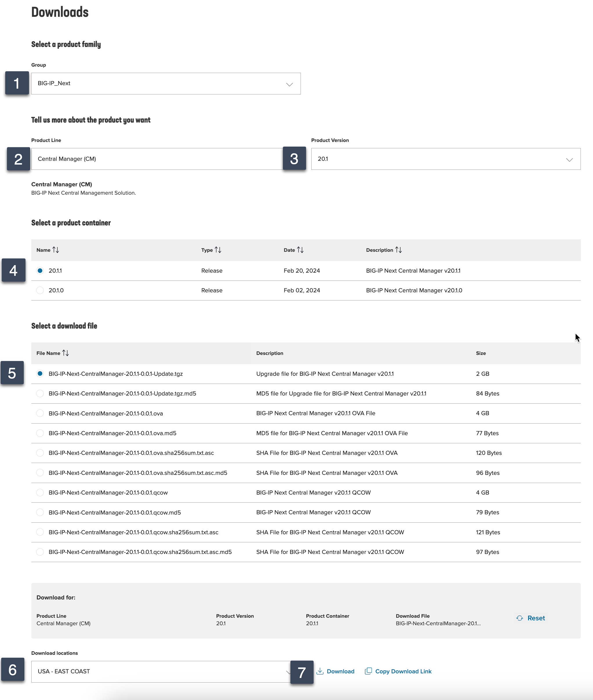The image size is (593, 700).
Task: Click the qcow.sha256sum.txt.asc.md5 file row
Action: [x=140, y=552]
